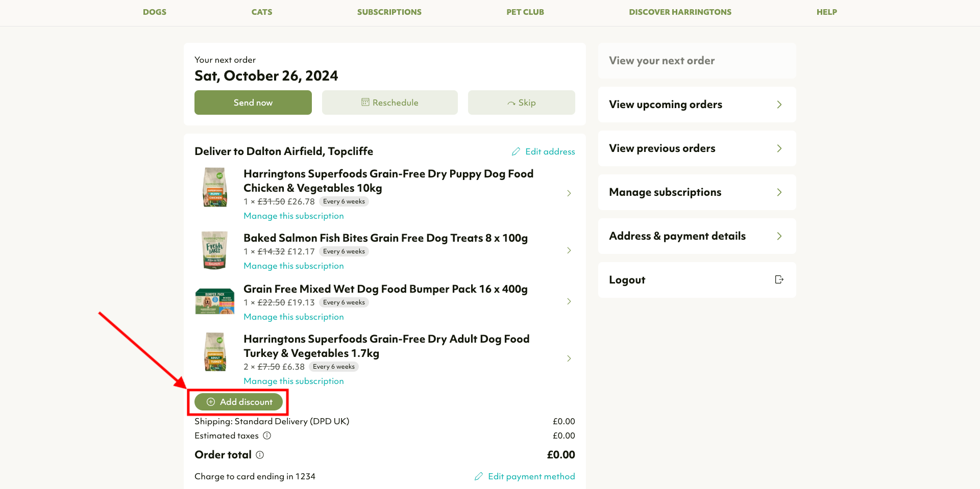Open View previous orders

tap(697, 148)
